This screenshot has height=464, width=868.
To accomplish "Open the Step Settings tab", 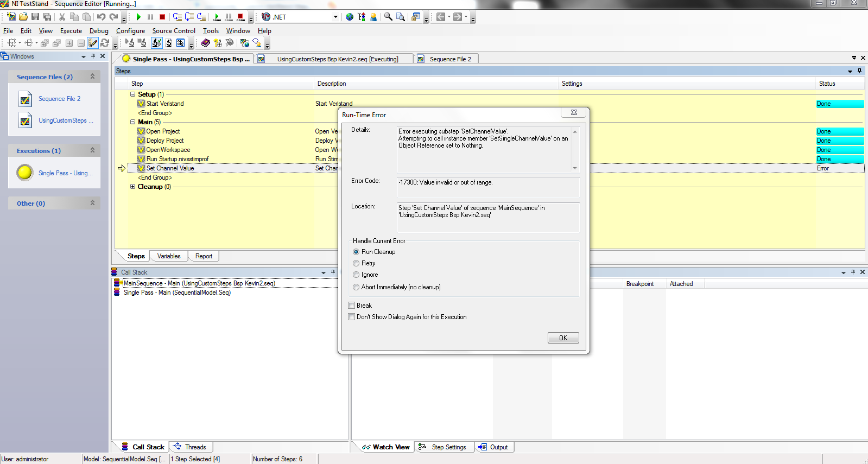I will [443, 447].
